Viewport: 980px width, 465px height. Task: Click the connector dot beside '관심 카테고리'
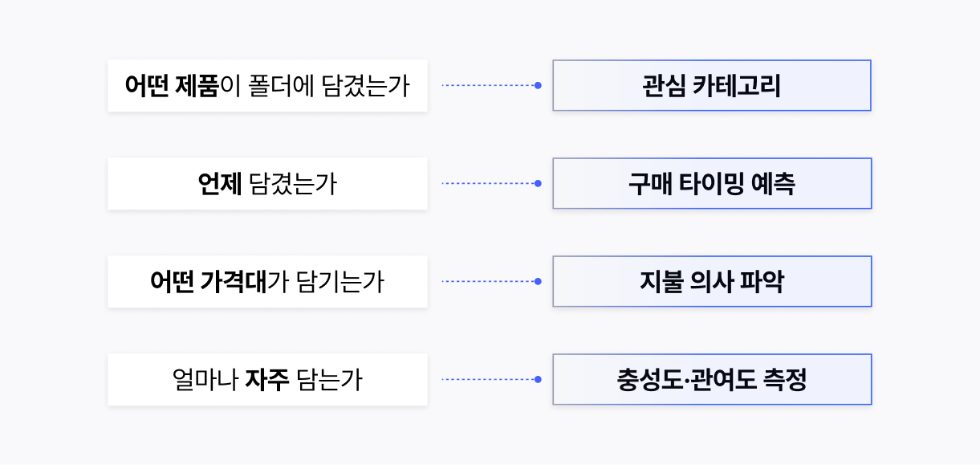click(x=538, y=85)
